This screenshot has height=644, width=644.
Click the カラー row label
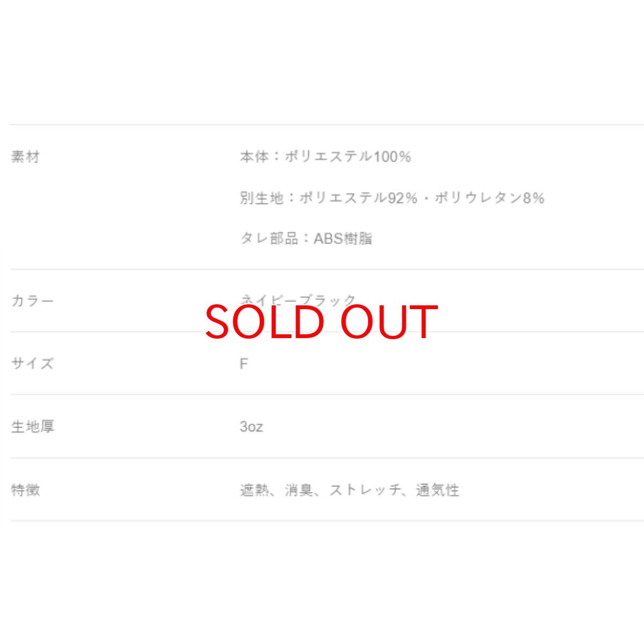tap(32, 301)
